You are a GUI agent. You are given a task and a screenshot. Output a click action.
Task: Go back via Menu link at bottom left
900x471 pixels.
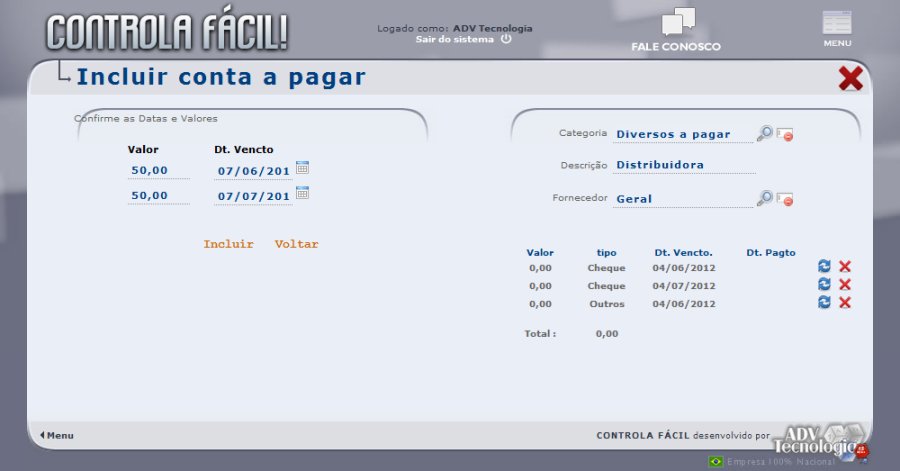(57, 435)
